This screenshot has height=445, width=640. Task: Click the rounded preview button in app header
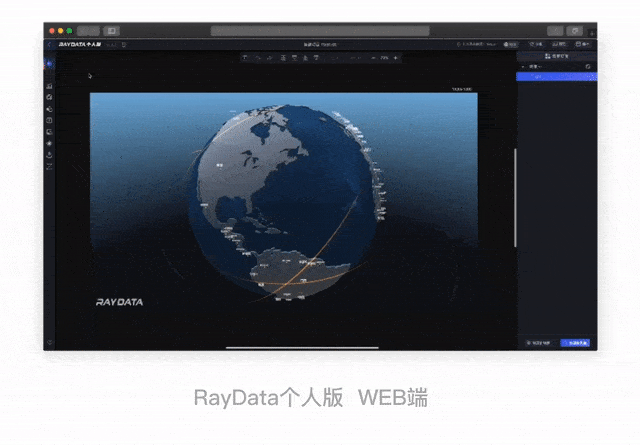coord(510,44)
